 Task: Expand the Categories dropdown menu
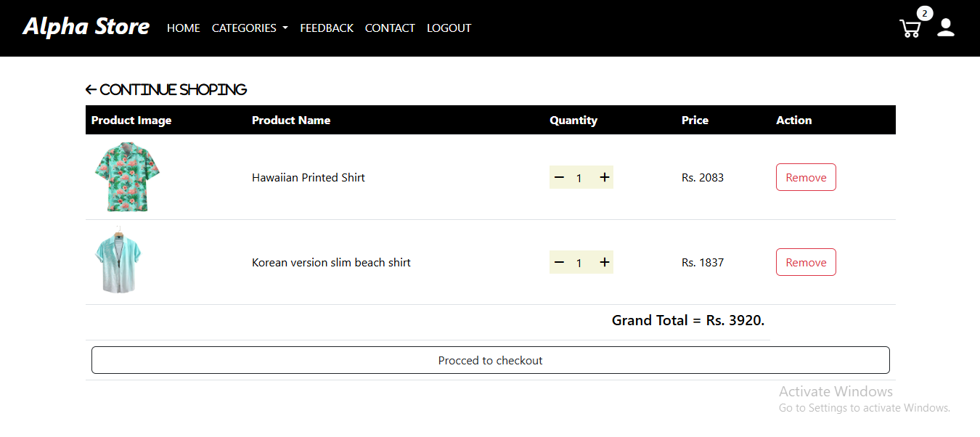point(250,28)
